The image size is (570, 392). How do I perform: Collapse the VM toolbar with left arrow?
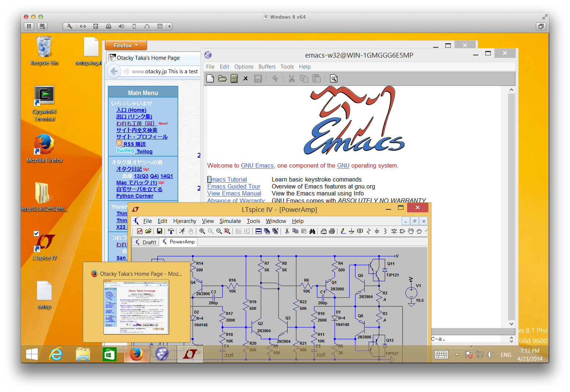pyautogui.click(x=169, y=26)
